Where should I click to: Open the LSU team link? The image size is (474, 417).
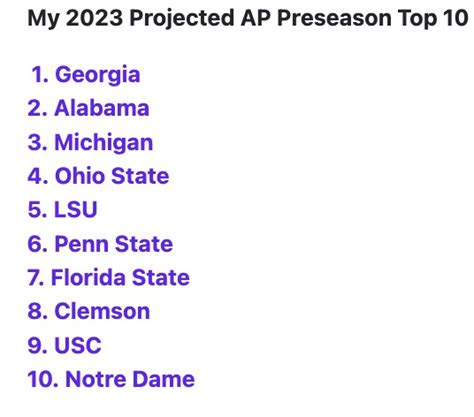pyautogui.click(x=76, y=210)
